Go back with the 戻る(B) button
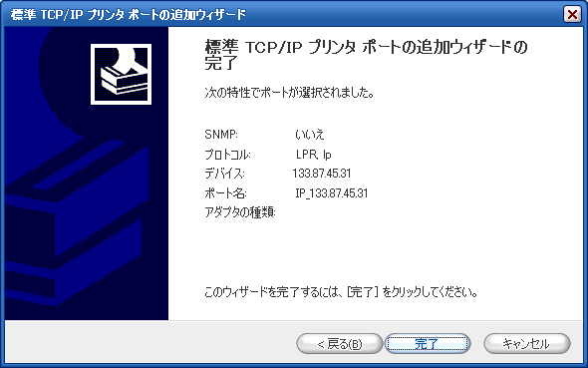The image size is (588, 368). coord(340,344)
